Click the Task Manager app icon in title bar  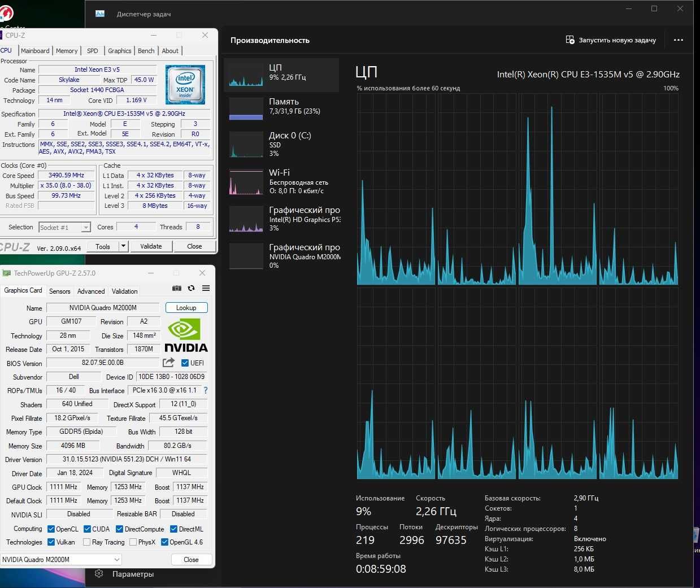pyautogui.click(x=100, y=14)
